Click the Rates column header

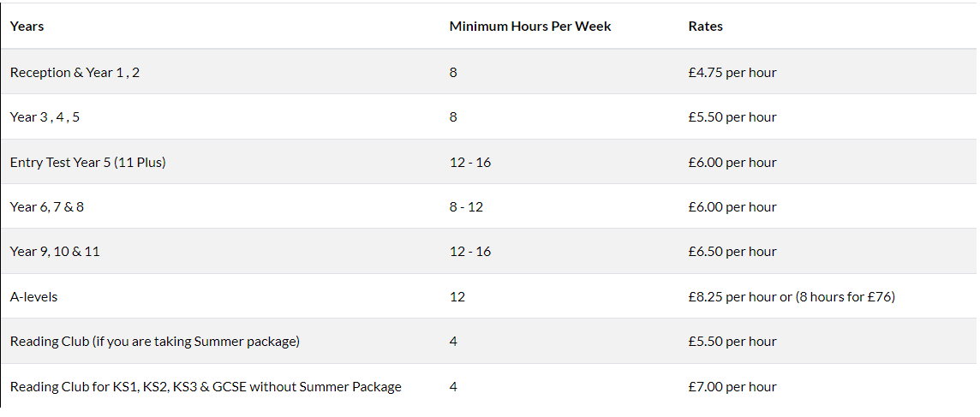pyautogui.click(x=705, y=27)
